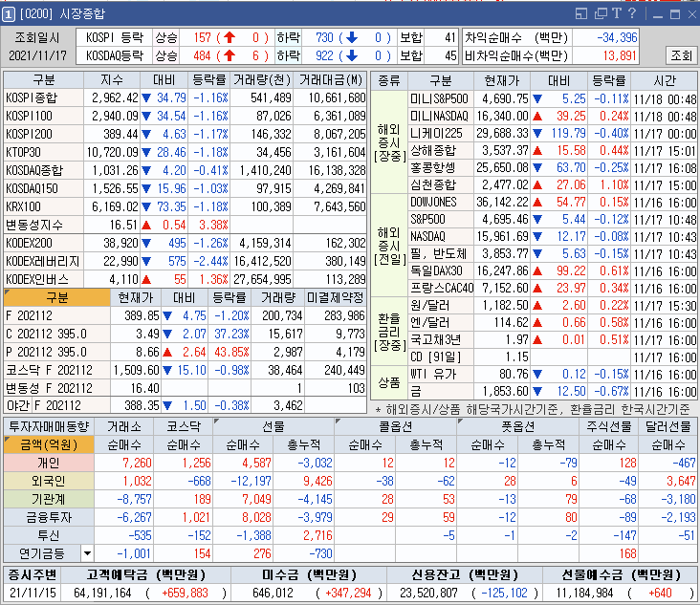Select the 미니S&P500 row label
700x605 pixels.
click(440, 98)
